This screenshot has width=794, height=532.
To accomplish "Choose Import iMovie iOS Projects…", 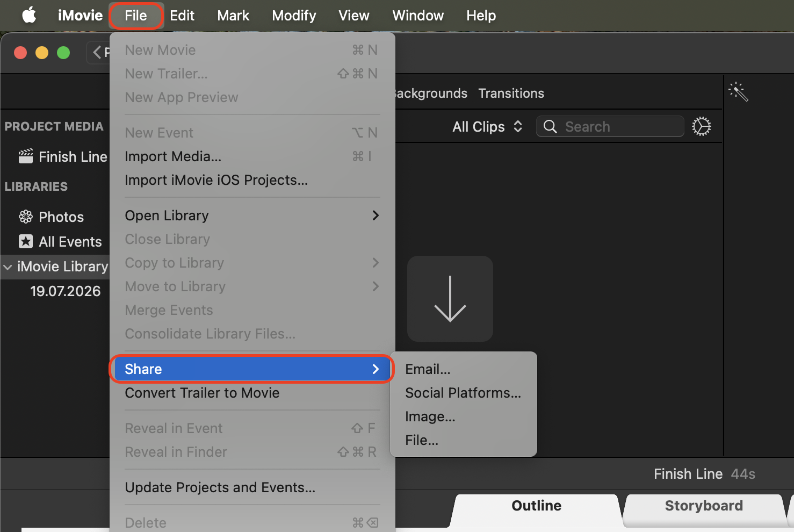I will [x=252, y=180].
